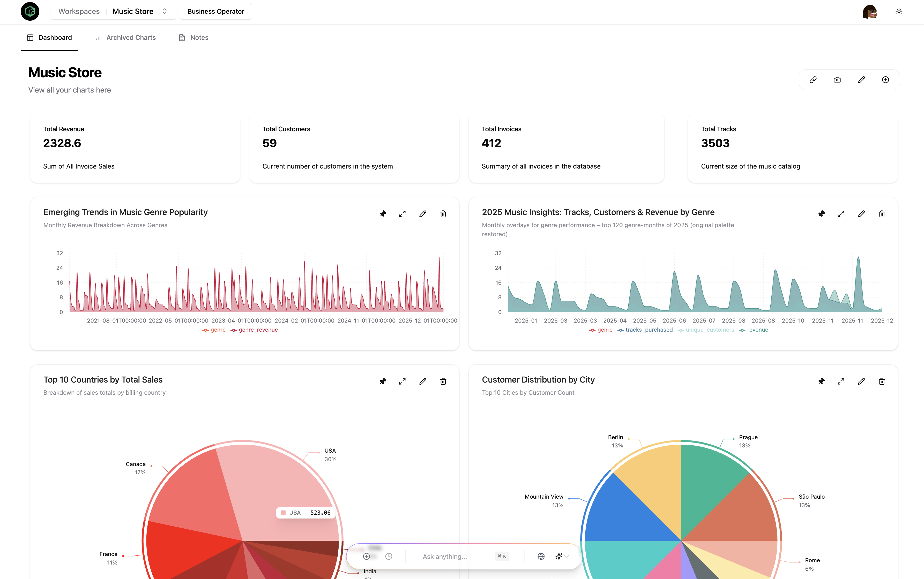Click the plus attach icon in the ask bar

point(366,557)
